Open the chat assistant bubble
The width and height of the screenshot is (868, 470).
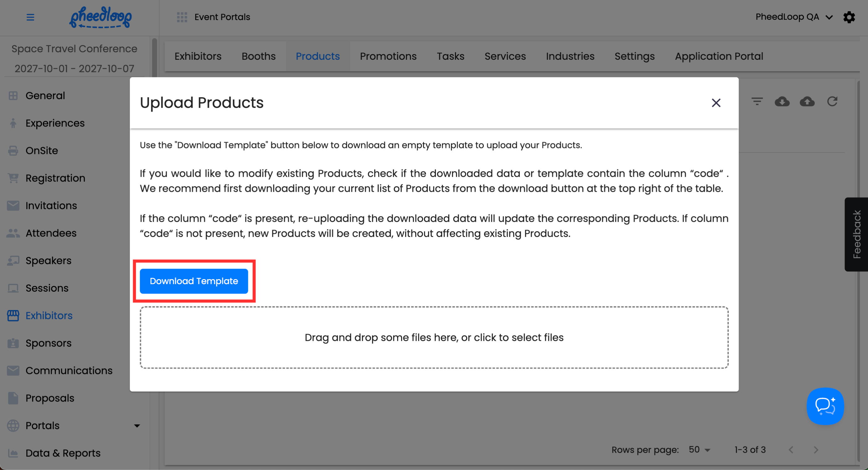tap(825, 406)
